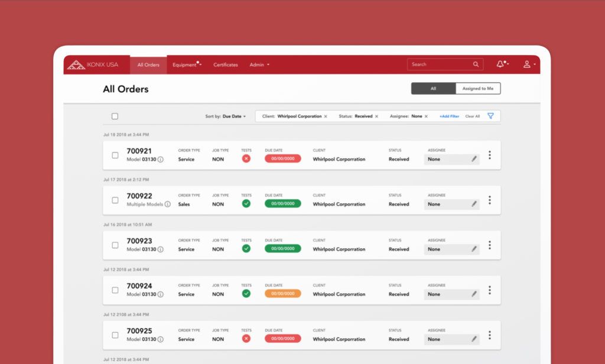The image size is (605, 364).
Task: Open the user account menu icon
Action: [x=526, y=64]
